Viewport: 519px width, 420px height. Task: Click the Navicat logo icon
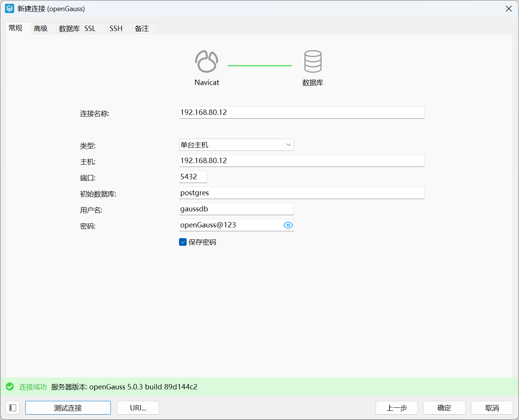(x=207, y=62)
